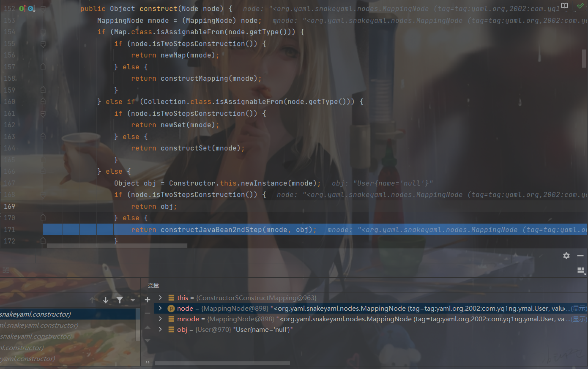Select the highlighted snakeyaml.constructor stack frame
Image resolution: width=588 pixels, height=369 pixels.
point(68,314)
